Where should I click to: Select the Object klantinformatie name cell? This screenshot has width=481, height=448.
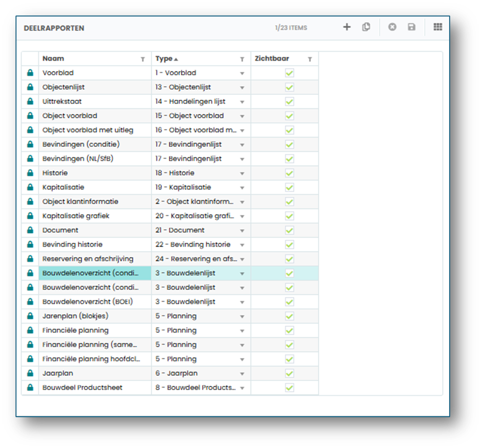click(x=95, y=201)
